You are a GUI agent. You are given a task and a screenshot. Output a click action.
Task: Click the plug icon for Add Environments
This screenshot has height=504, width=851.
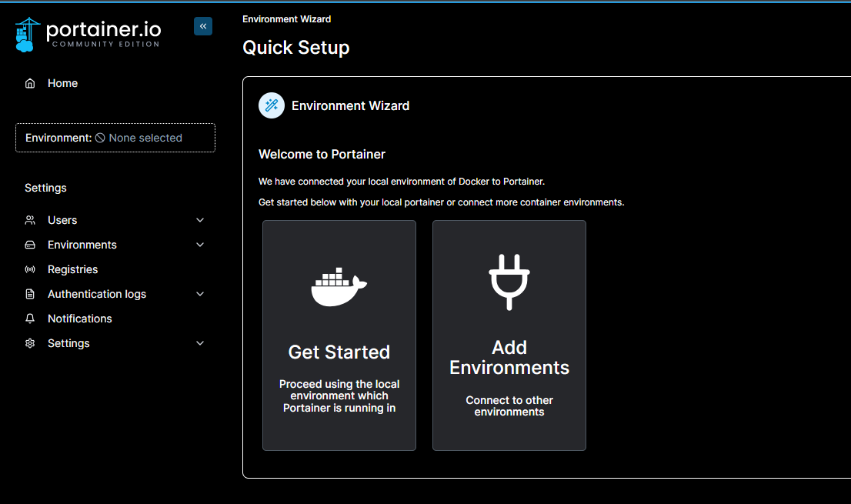(x=509, y=282)
